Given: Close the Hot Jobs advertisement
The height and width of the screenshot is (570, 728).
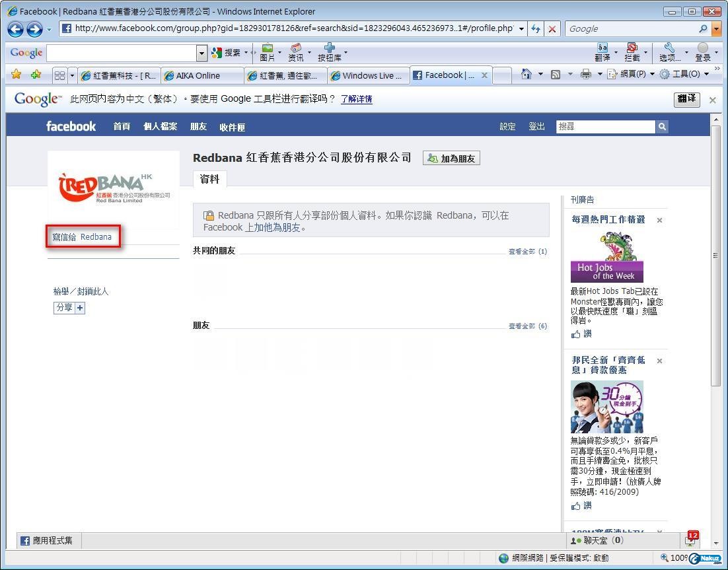Looking at the screenshot, I should coord(659,221).
